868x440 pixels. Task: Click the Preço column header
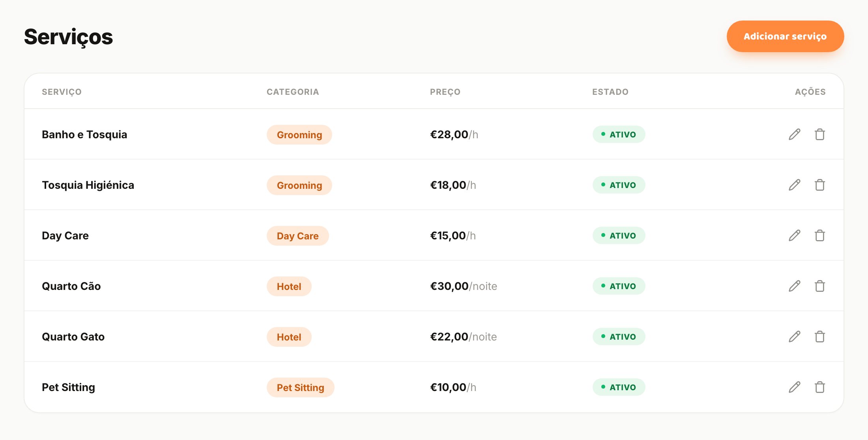pos(445,92)
